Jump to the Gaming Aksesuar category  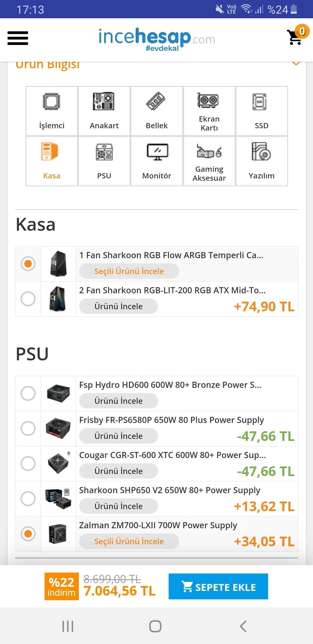[x=209, y=161]
